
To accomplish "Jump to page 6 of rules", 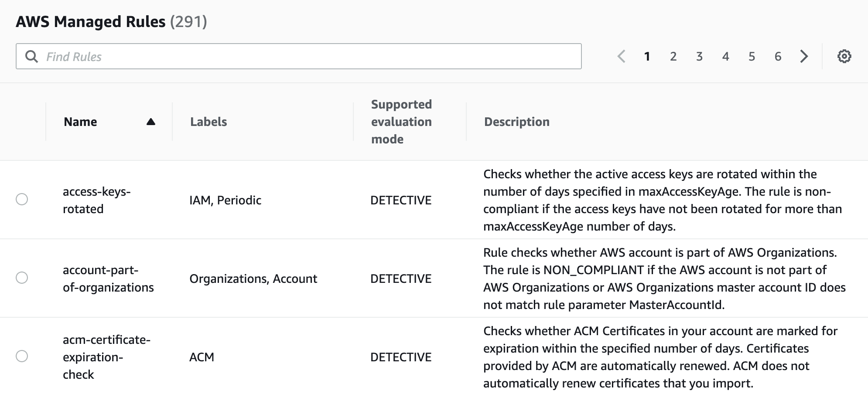I will 778,56.
